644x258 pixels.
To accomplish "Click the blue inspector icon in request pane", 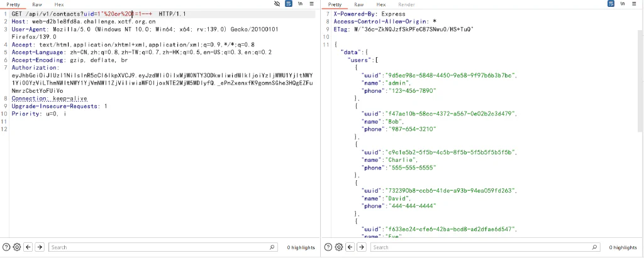I will coord(289,4).
